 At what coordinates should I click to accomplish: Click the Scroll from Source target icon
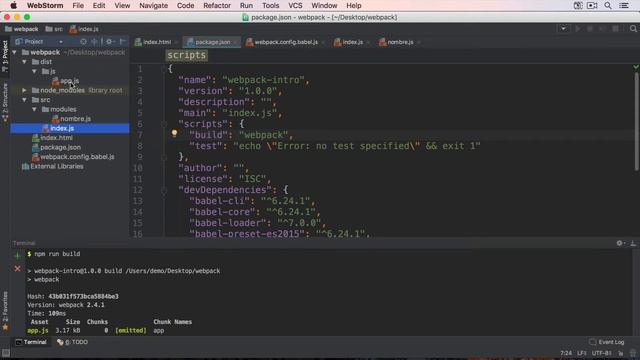pyautogui.click(x=83, y=42)
